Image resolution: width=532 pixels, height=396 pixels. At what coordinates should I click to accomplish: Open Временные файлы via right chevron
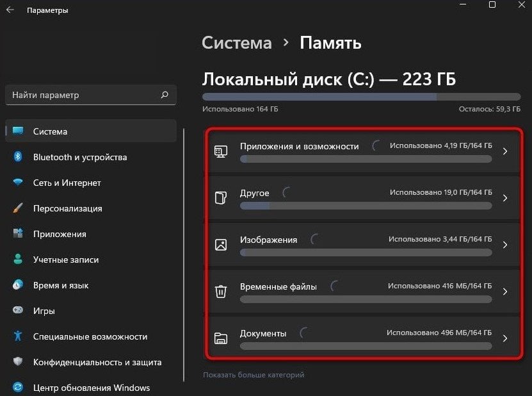pyautogui.click(x=505, y=292)
